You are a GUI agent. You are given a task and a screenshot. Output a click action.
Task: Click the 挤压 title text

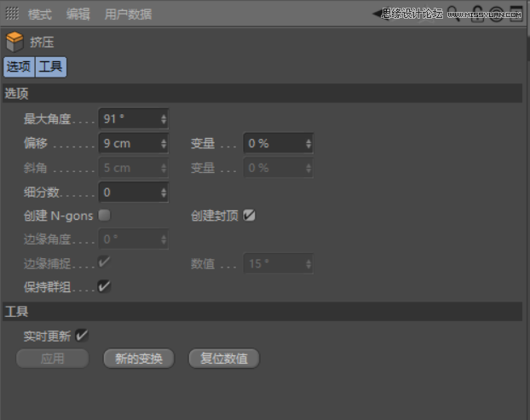(x=42, y=43)
